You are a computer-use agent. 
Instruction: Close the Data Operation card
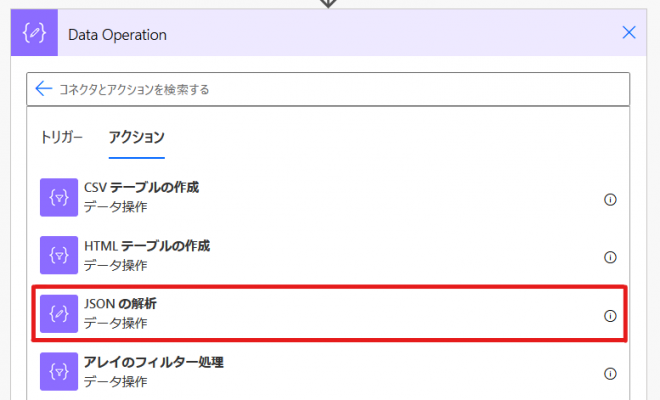629,33
